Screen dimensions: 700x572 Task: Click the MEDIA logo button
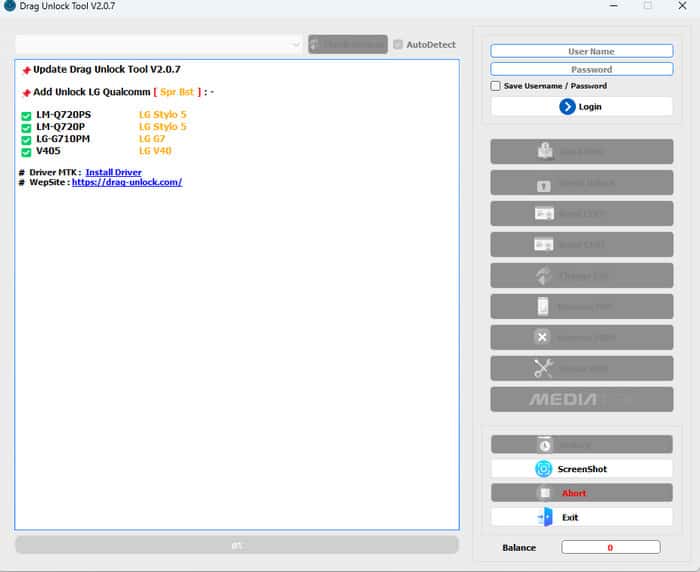pyautogui.click(x=582, y=399)
